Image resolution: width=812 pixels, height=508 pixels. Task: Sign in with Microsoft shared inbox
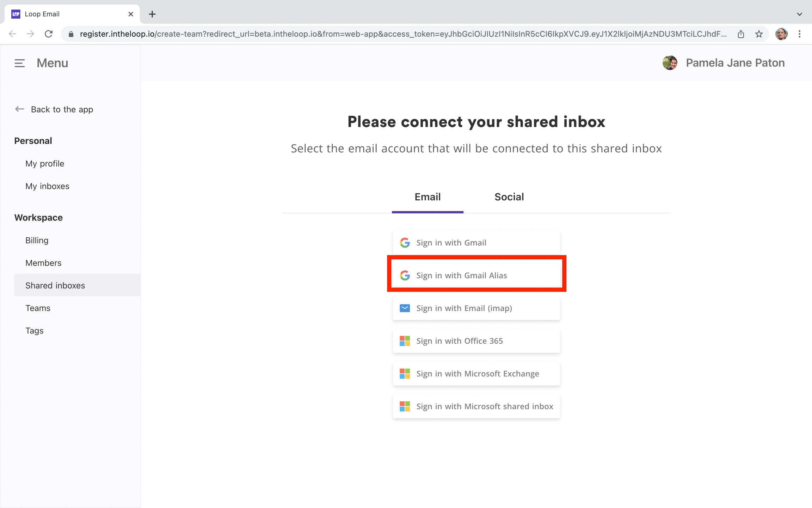(x=476, y=406)
